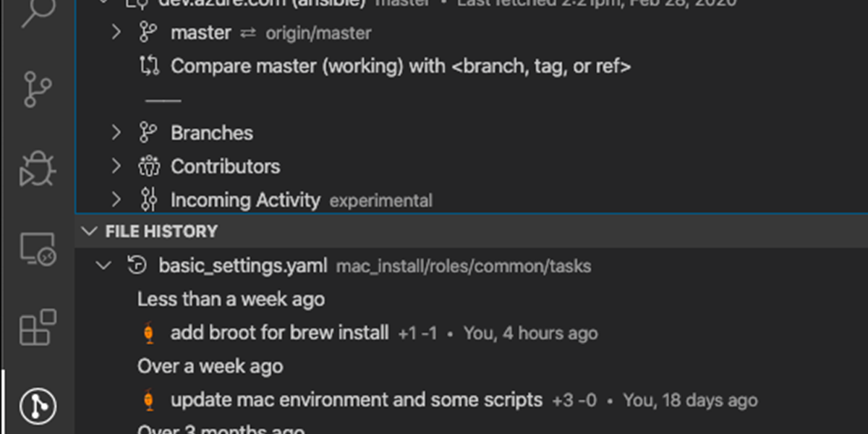Expand the Contributors tree node
868x434 pixels.
click(x=116, y=166)
